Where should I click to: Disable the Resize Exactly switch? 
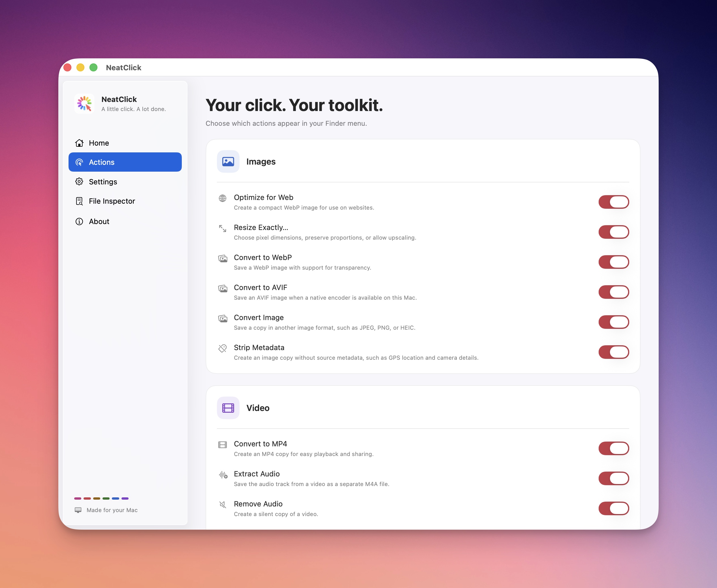[x=613, y=232]
